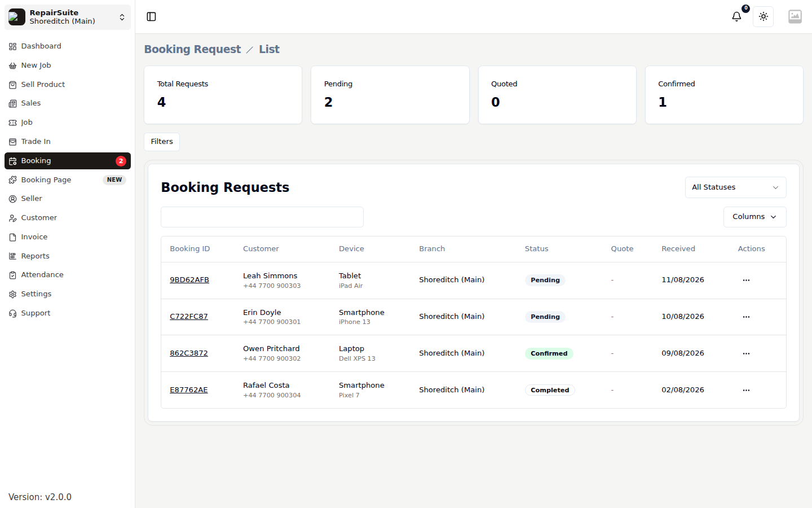Open actions menu for booking 862C3872
The width and height of the screenshot is (812, 508).
746,354
